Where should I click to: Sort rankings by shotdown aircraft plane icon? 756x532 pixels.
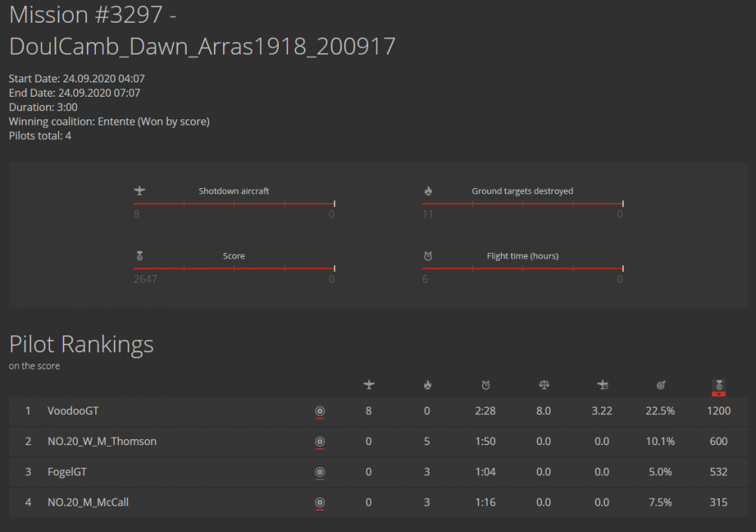pyautogui.click(x=369, y=385)
